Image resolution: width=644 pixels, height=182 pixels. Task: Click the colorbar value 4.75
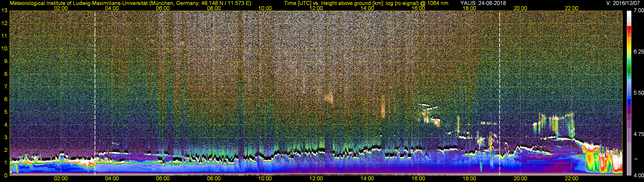(638, 134)
